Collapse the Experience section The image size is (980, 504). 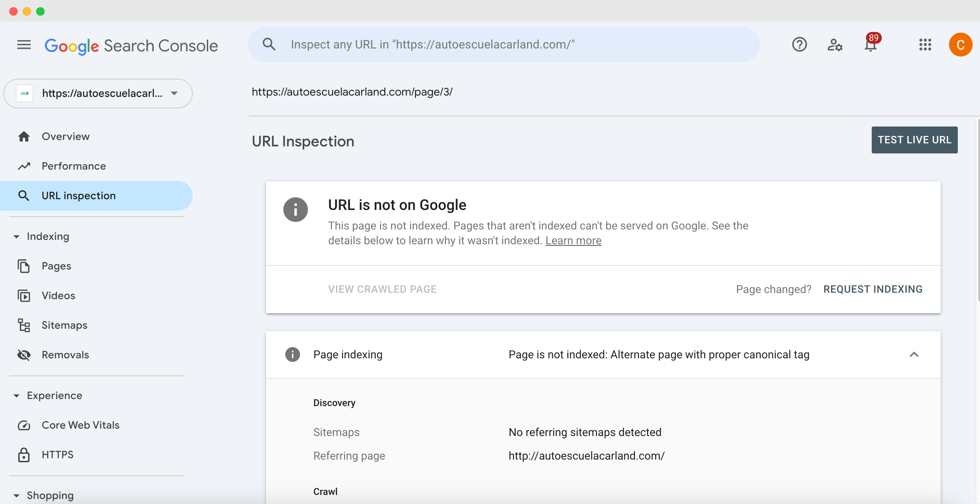click(16, 396)
